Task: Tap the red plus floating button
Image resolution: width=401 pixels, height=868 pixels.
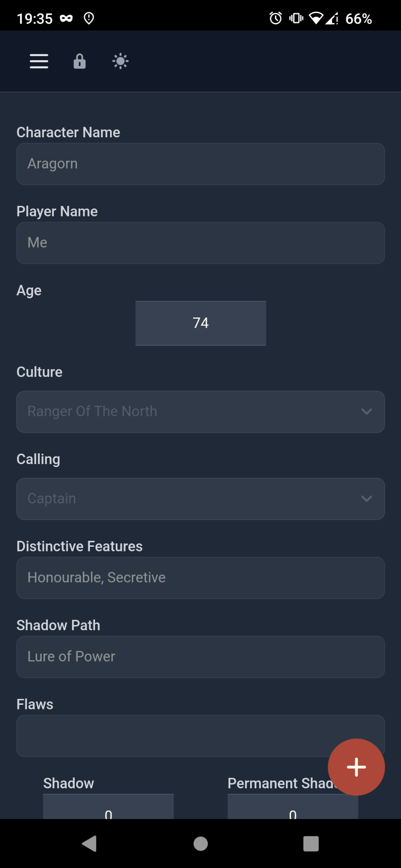Action: click(356, 767)
